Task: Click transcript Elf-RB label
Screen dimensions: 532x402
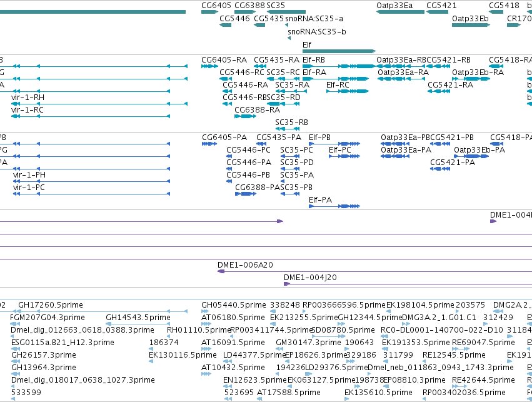Action: click(x=313, y=60)
